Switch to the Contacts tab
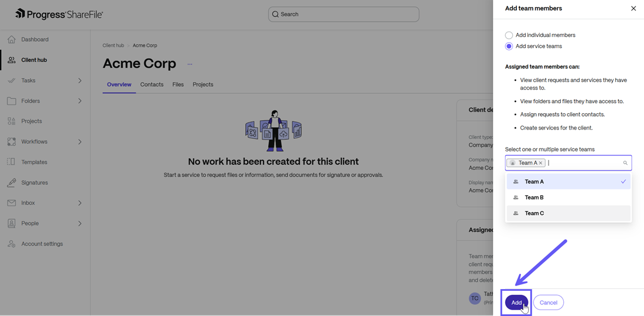 pos(152,84)
